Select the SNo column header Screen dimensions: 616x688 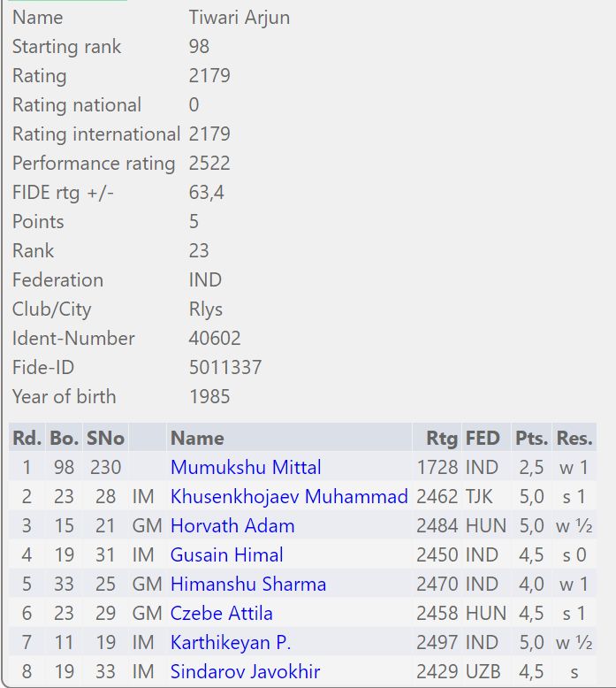(105, 438)
